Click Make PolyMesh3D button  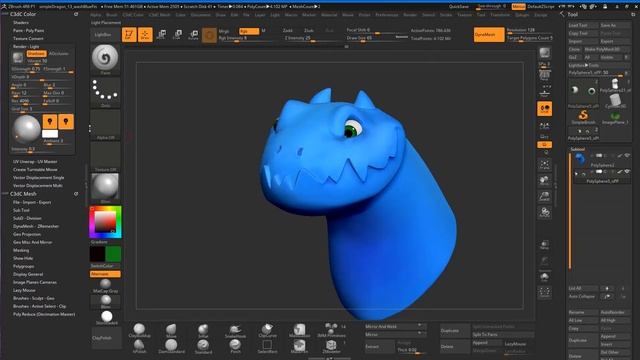[x=606, y=49]
